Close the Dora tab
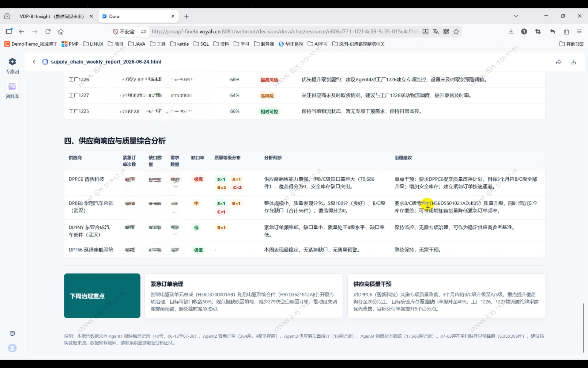The width and height of the screenshot is (588, 368). (173, 16)
